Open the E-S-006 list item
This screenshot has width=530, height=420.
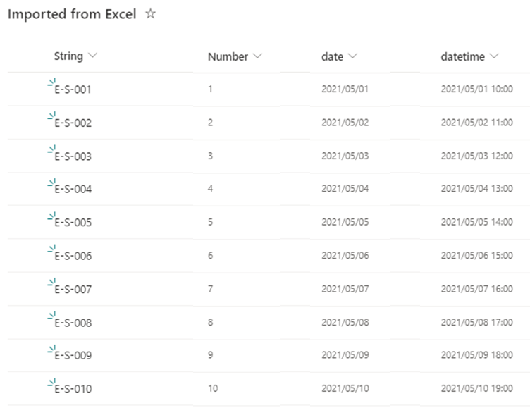[73, 256]
